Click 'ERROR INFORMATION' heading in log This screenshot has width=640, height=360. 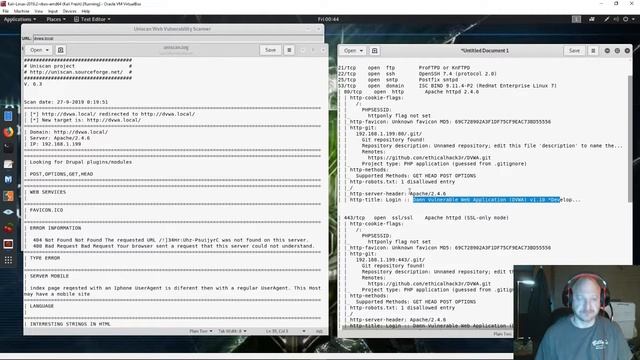[55, 228]
